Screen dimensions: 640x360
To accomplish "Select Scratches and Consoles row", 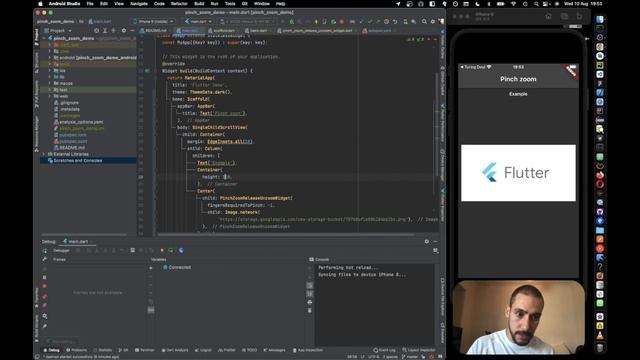I will pos(88,161).
